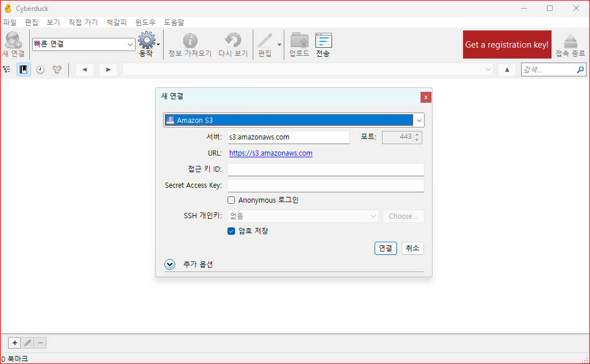Open the 책갈피 menu
This screenshot has height=364, width=590.
(117, 22)
